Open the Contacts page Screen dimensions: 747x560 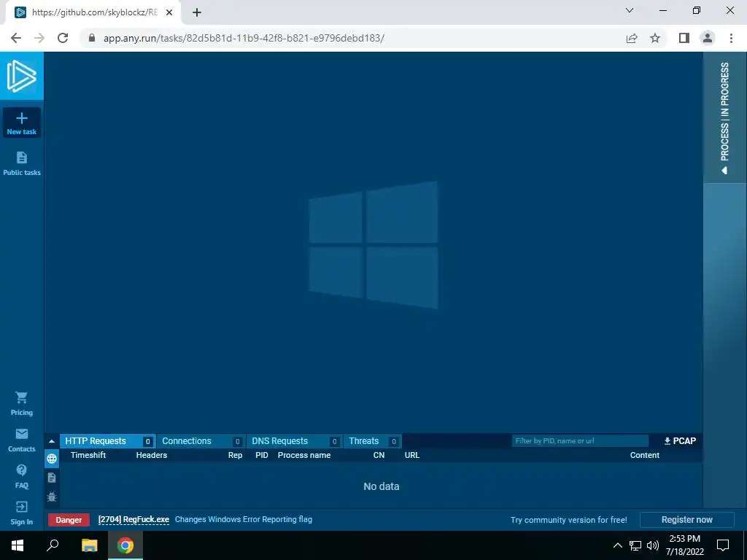[21, 440]
